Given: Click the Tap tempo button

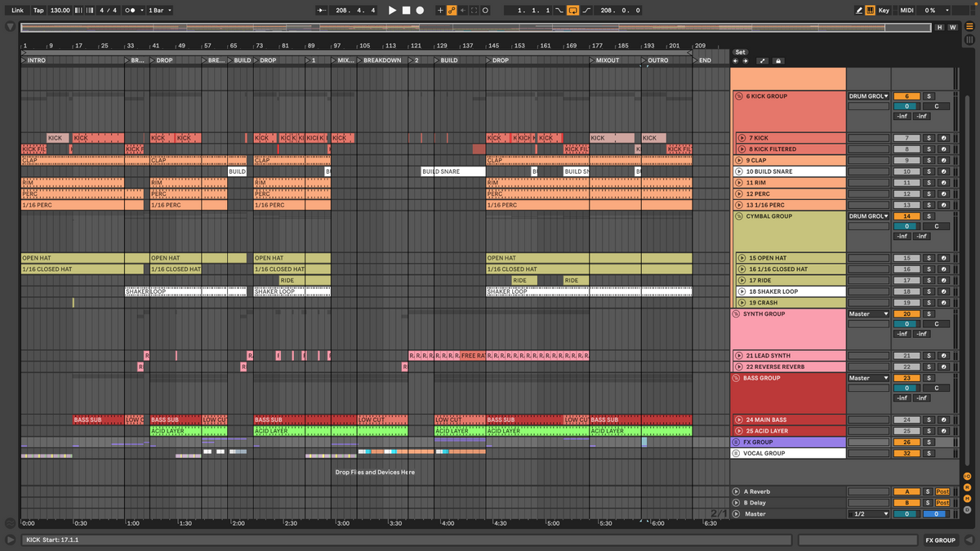Looking at the screenshot, I should click(38, 11).
